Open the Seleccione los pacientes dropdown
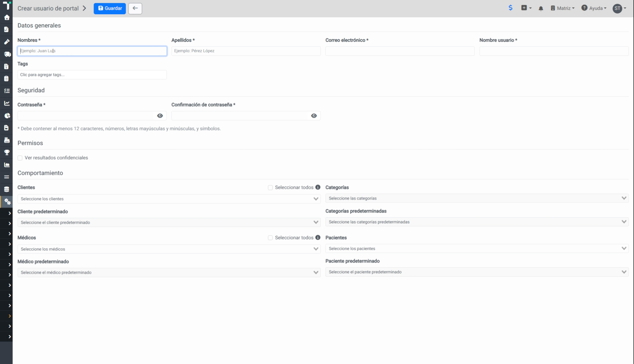 tap(477, 248)
